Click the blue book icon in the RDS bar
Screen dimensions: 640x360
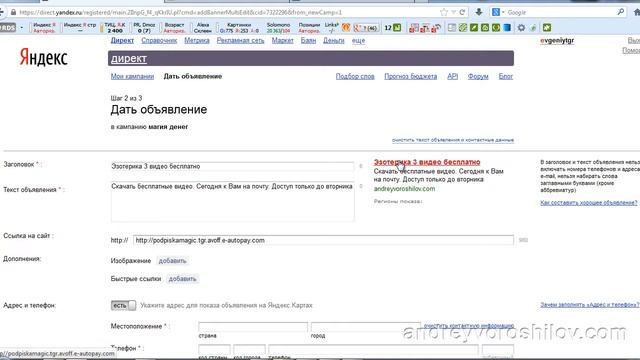click(507, 28)
